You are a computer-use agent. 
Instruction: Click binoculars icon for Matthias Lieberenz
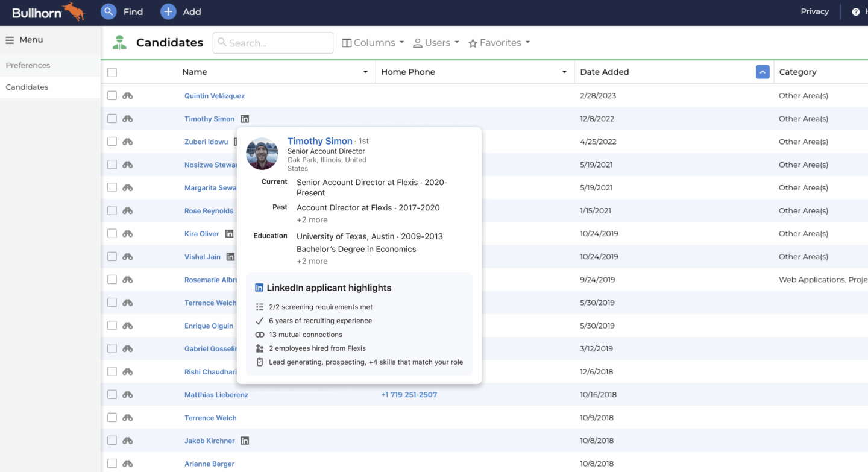(127, 394)
